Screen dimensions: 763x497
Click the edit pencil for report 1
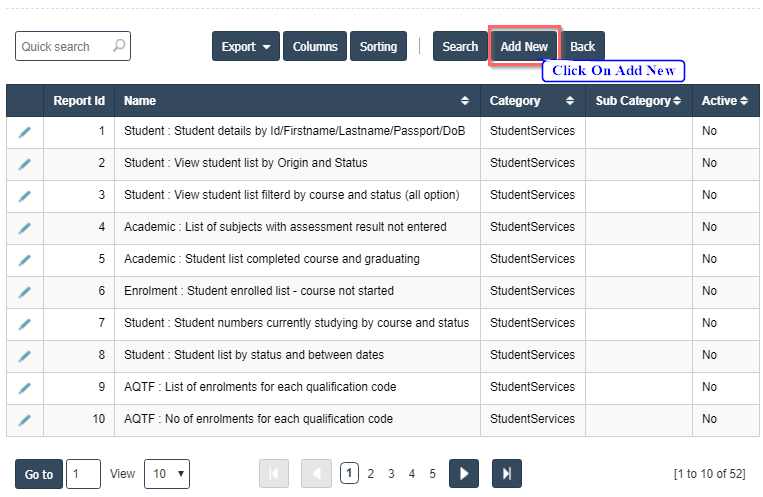coord(25,132)
